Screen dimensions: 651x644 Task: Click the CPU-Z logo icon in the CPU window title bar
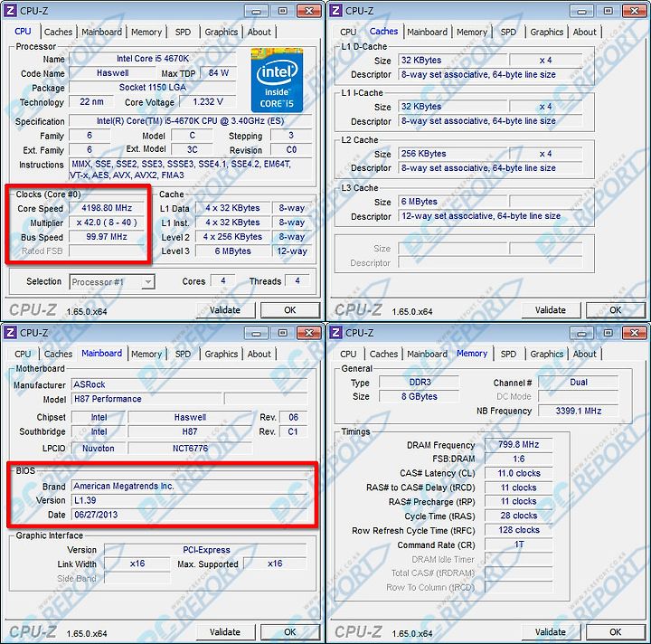(x=10, y=11)
